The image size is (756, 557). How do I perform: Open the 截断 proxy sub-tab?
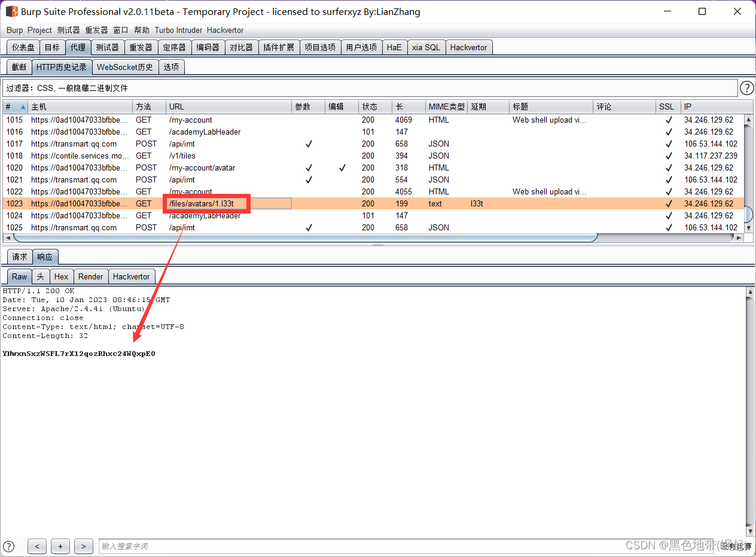pyautogui.click(x=19, y=67)
